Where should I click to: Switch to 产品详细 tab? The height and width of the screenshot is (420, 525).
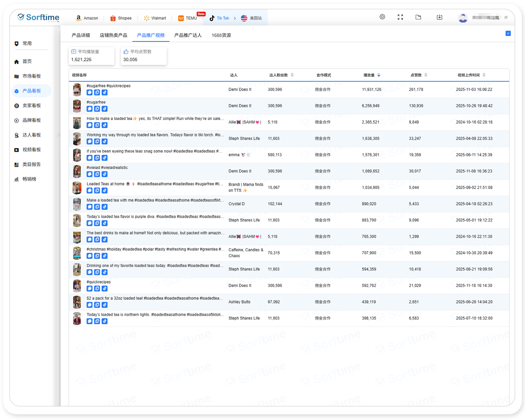(81, 35)
